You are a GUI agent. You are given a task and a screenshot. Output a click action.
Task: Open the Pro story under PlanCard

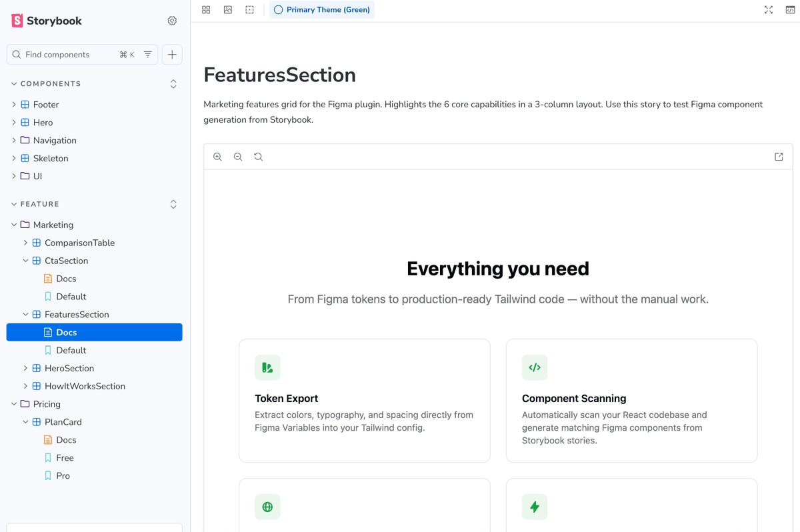[63, 476]
